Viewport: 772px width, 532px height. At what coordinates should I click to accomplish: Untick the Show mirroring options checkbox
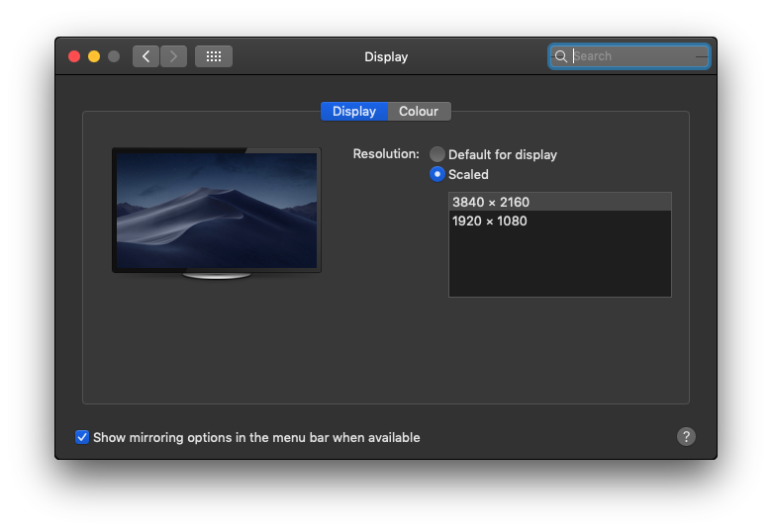click(82, 437)
